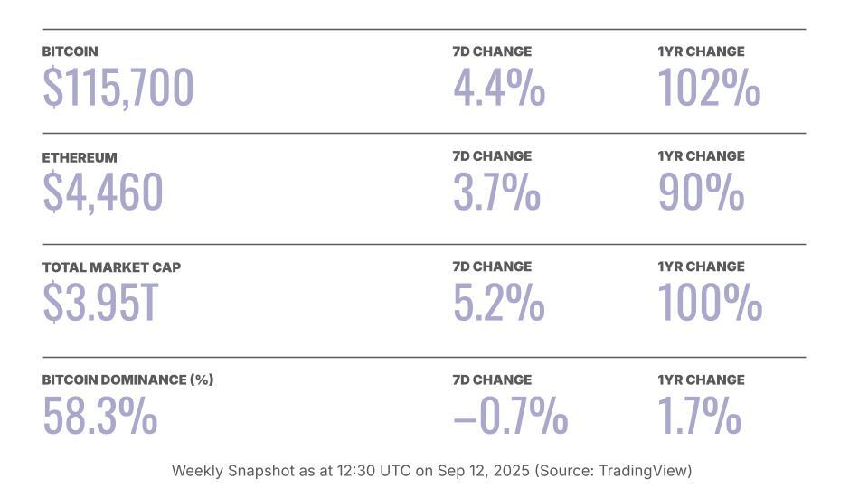The width and height of the screenshot is (868, 488).
Task: Click Bitcoin's 4.4% seven-day change value
Action: tap(498, 88)
